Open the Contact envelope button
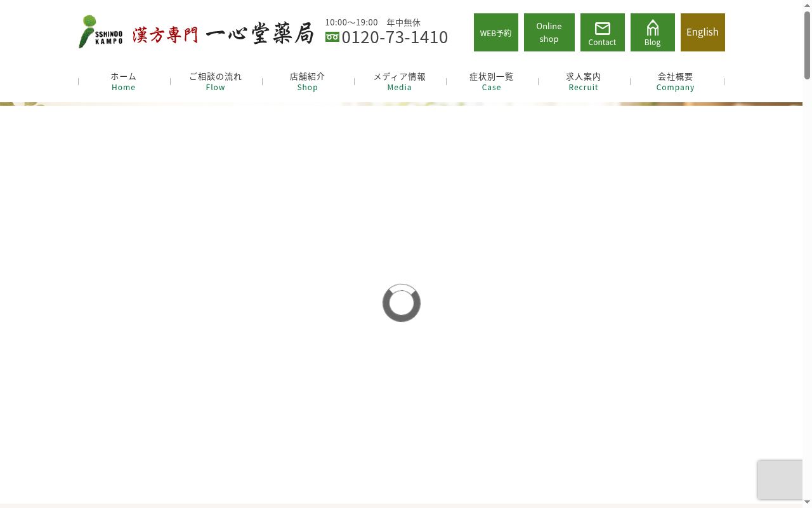 (602, 32)
